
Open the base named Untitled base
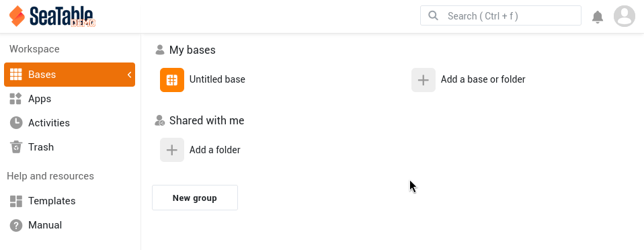click(x=217, y=79)
